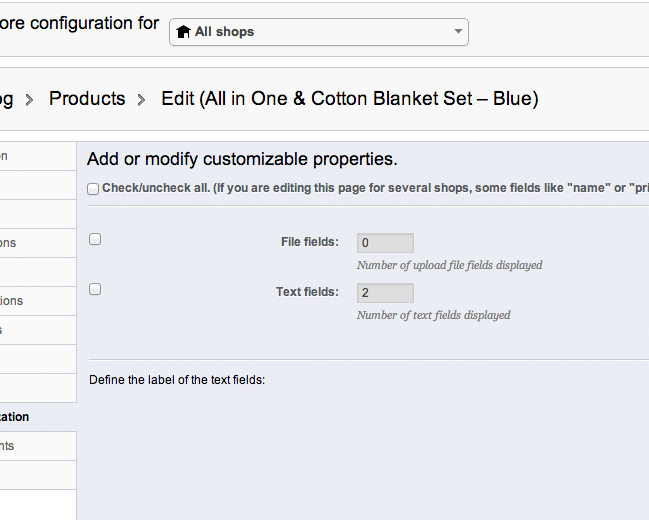Click the house icon beside All shops

click(x=183, y=32)
